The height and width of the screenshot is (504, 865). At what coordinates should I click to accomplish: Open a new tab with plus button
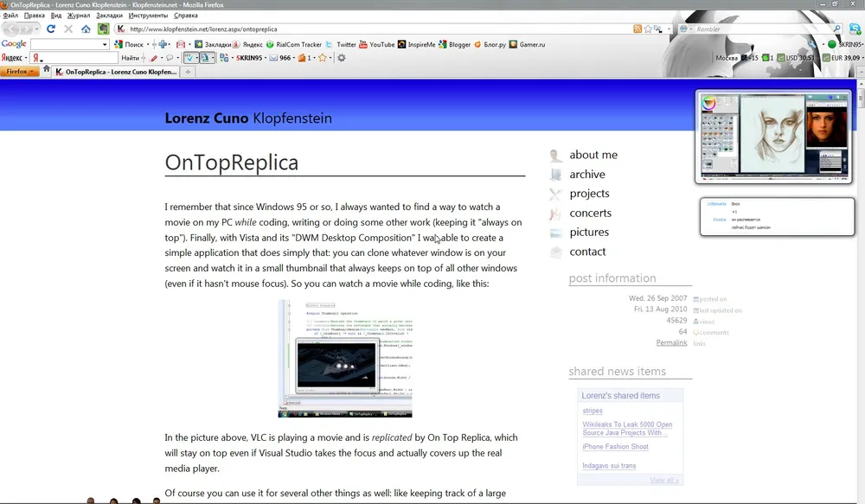click(x=188, y=72)
